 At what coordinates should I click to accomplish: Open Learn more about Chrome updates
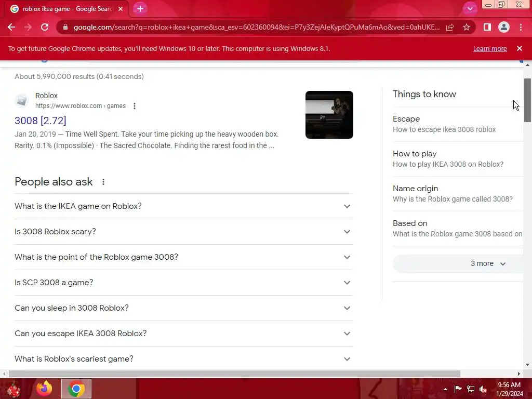pos(490,48)
